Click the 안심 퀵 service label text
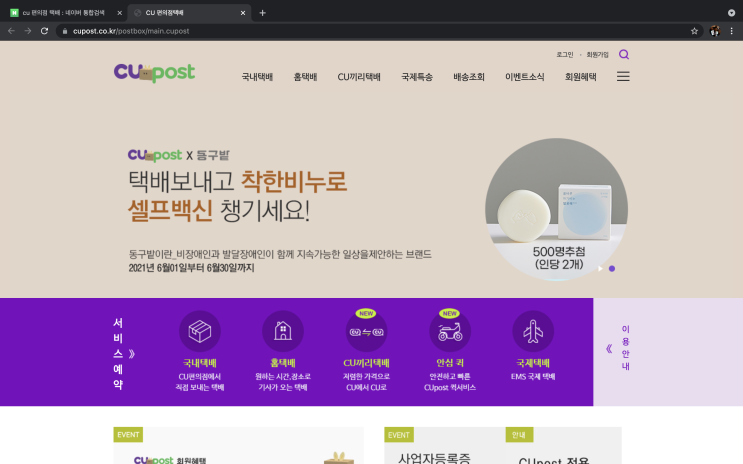The height and width of the screenshot is (464, 743). point(450,363)
